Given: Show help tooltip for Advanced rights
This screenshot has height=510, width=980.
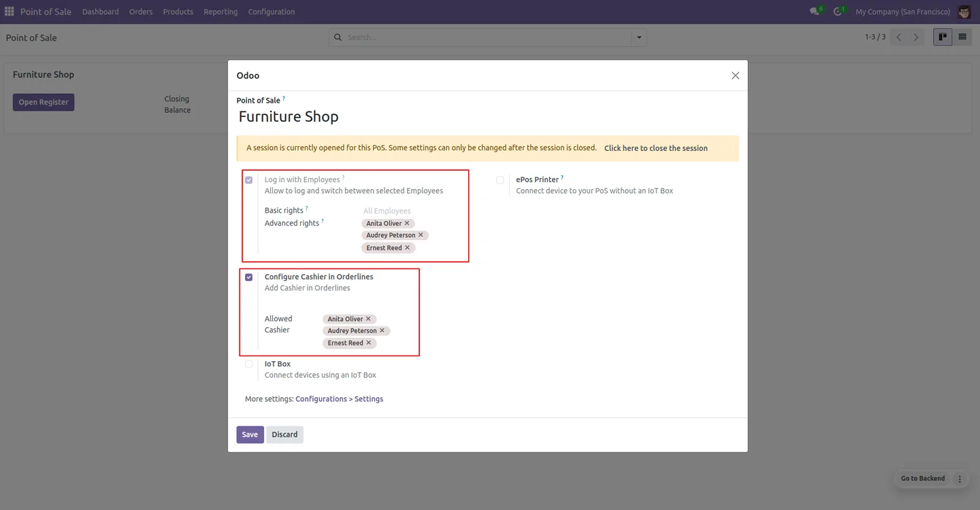Looking at the screenshot, I should (323, 221).
